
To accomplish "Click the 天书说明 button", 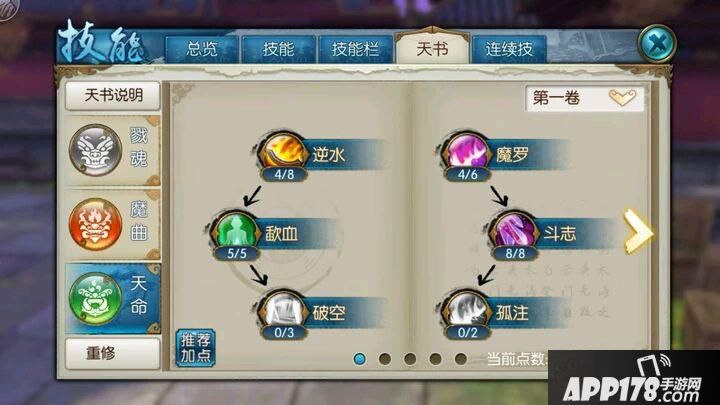I will [x=113, y=96].
